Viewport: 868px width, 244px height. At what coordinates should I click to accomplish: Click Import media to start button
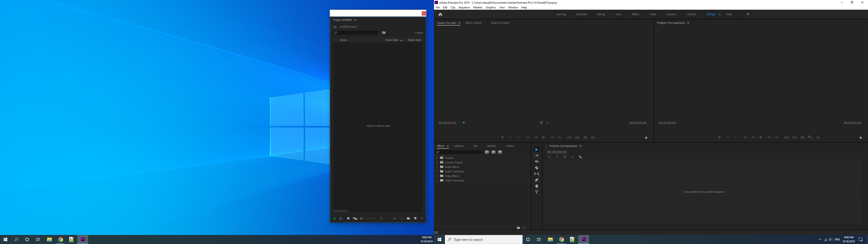click(378, 126)
